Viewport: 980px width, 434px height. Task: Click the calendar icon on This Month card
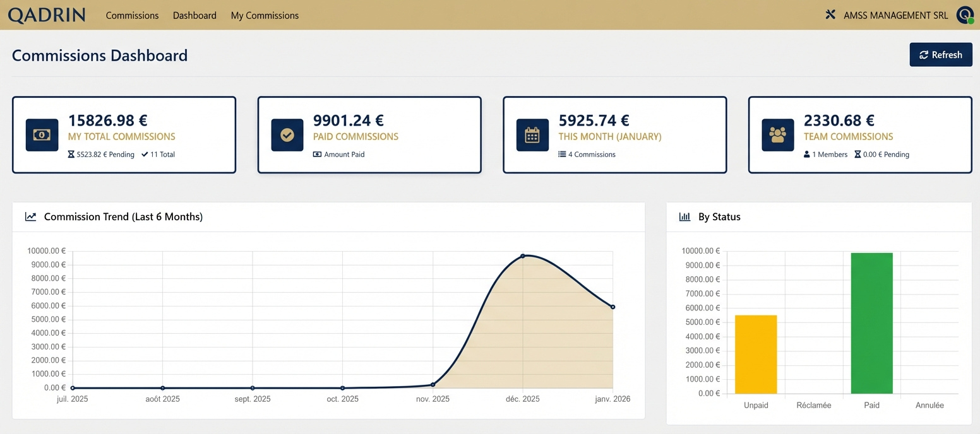[x=532, y=135]
